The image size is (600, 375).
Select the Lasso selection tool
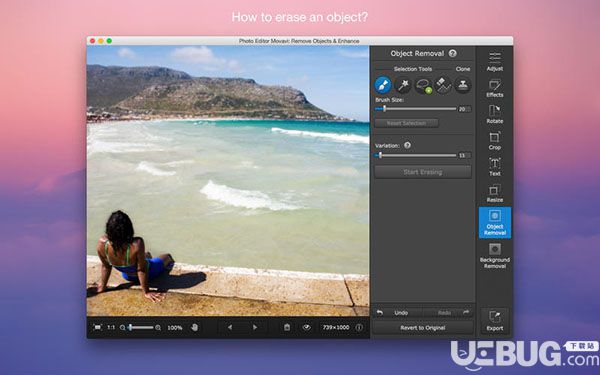coord(423,85)
